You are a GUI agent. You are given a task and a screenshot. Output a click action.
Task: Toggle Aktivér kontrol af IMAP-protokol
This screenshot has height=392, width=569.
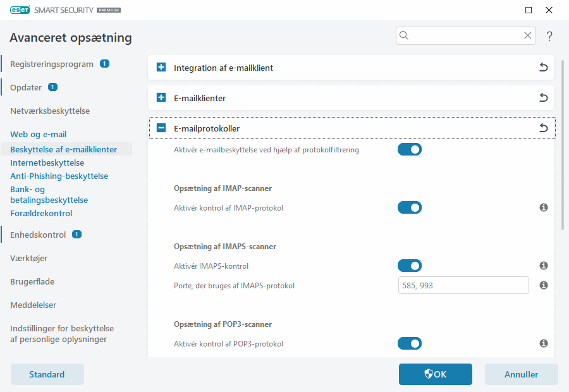(x=409, y=207)
